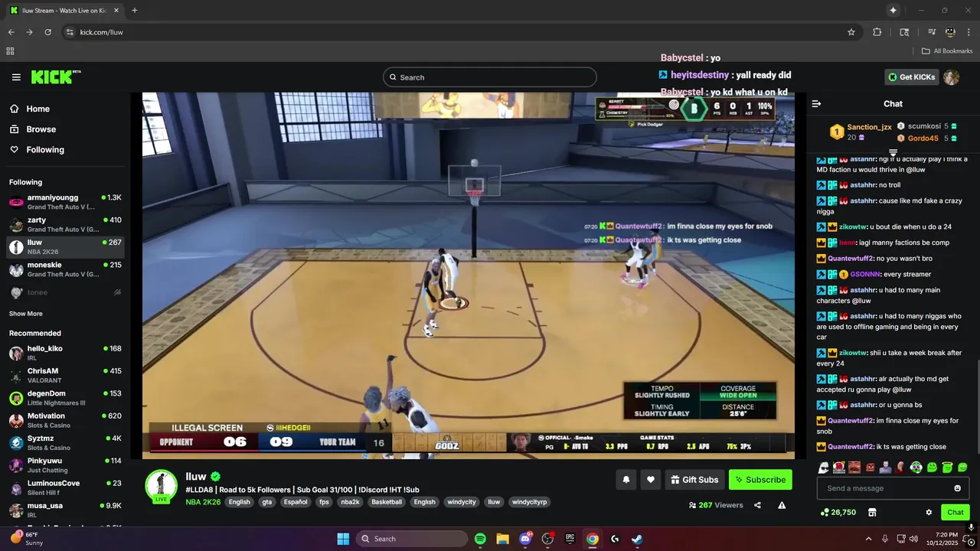Image resolution: width=980 pixels, height=551 pixels.
Task: Open recommended channel hello_kiko
Action: [65, 353]
